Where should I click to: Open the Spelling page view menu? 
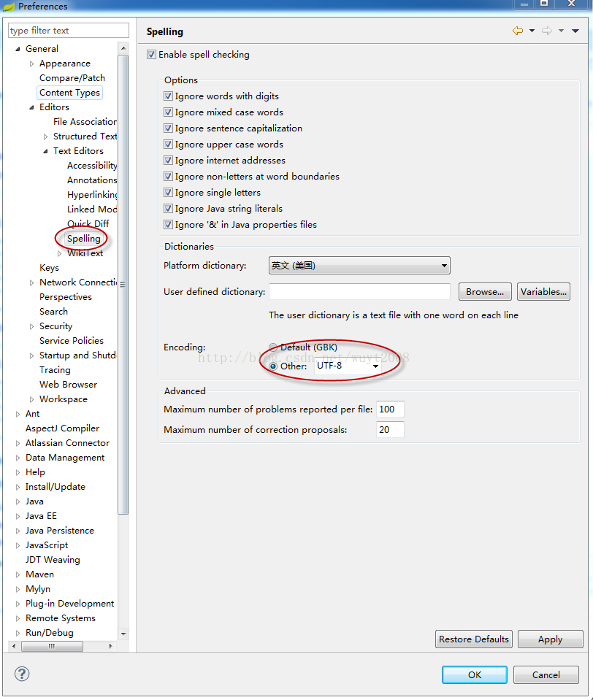pyautogui.click(x=575, y=31)
